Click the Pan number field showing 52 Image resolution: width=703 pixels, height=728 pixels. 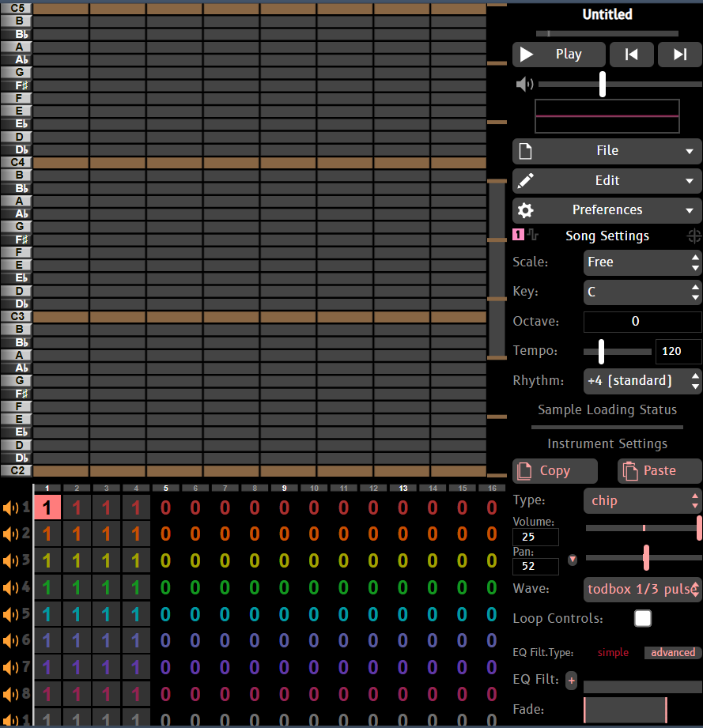pyautogui.click(x=535, y=567)
